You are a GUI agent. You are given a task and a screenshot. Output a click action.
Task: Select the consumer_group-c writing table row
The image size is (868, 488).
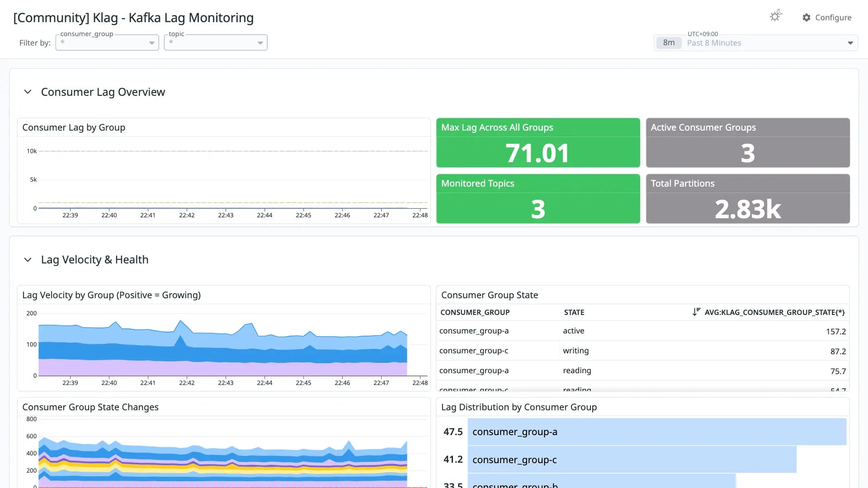(642, 351)
